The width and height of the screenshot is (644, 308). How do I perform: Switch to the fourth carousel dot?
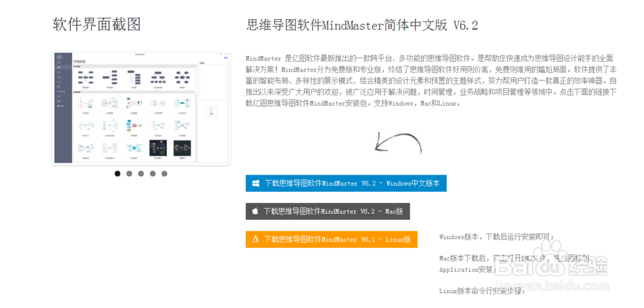(x=153, y=174)
